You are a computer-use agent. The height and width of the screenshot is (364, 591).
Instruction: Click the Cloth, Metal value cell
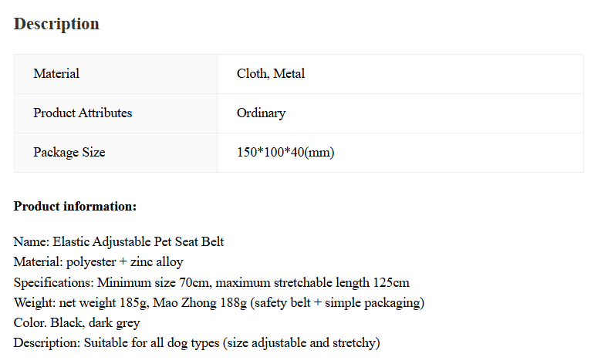[400, 74]
